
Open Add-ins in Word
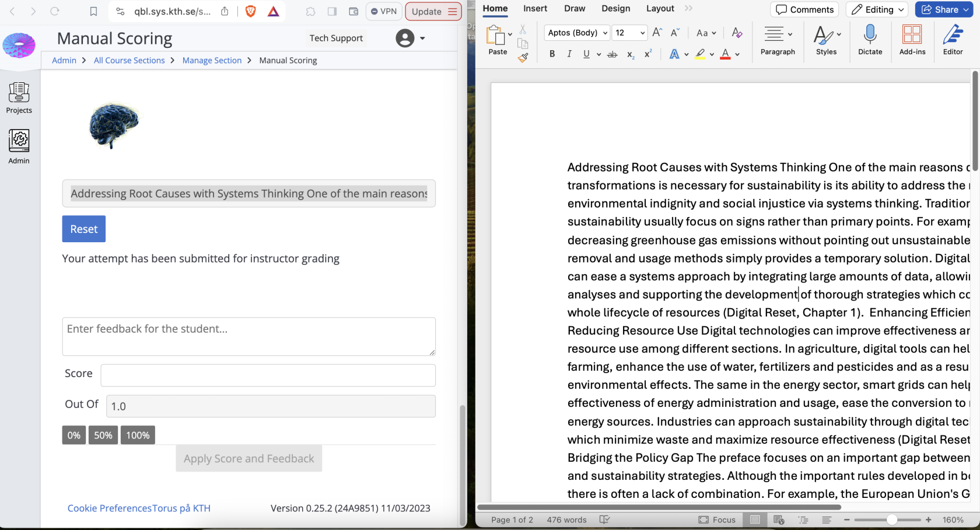[x=912, y=40]
